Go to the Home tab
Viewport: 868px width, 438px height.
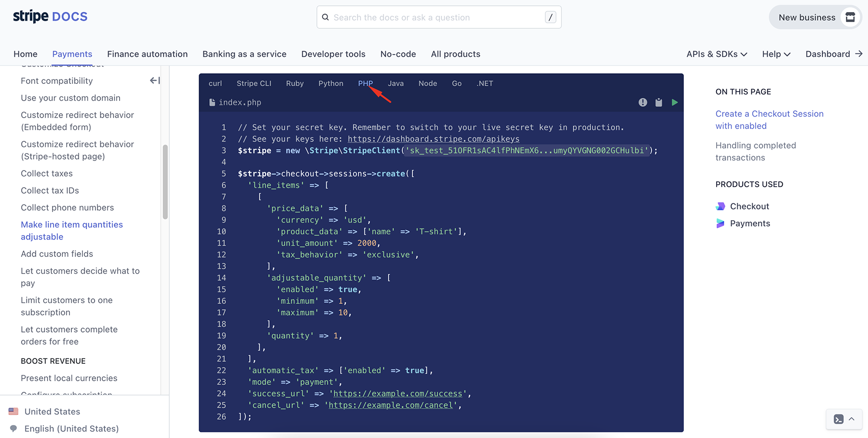(x=26, y=54)
